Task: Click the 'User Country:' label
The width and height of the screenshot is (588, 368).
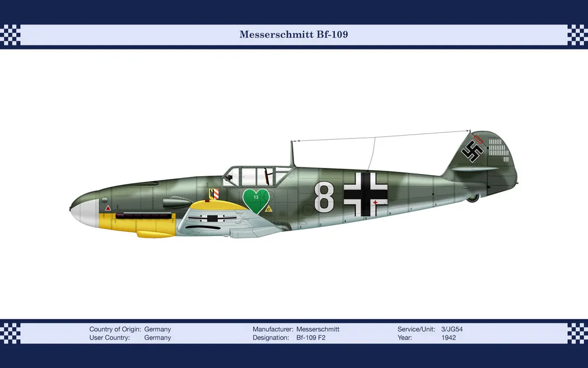Action: [109, 337]
